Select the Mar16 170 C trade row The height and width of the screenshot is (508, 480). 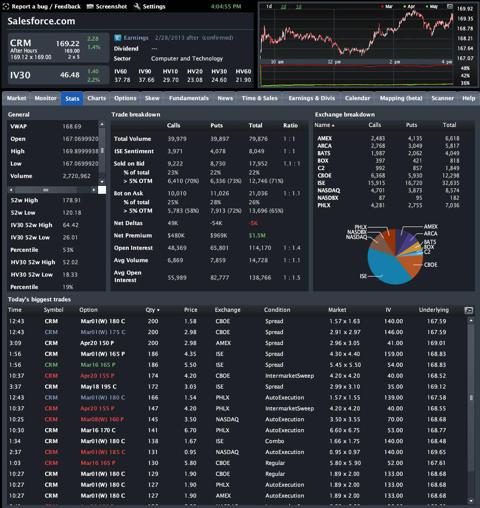pyautogui.click(x=236, y=430)
